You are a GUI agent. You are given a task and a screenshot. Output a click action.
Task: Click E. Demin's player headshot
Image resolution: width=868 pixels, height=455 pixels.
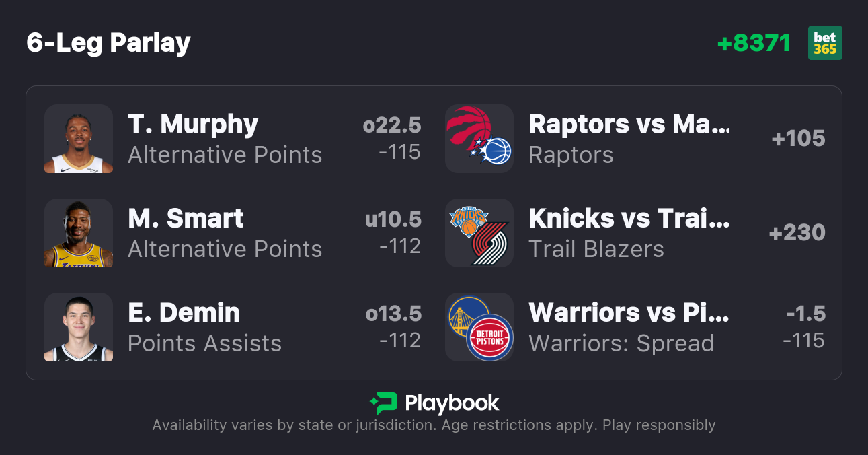pyautogui.click(x=79, y=327)
